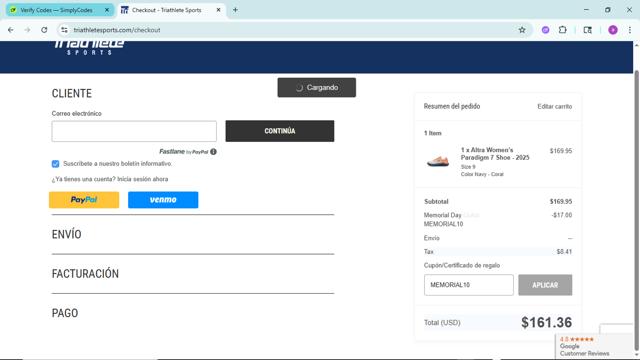Screen dimensions: 640x360
Task: Click the CONTINÚA button
Action: (280, 131)
